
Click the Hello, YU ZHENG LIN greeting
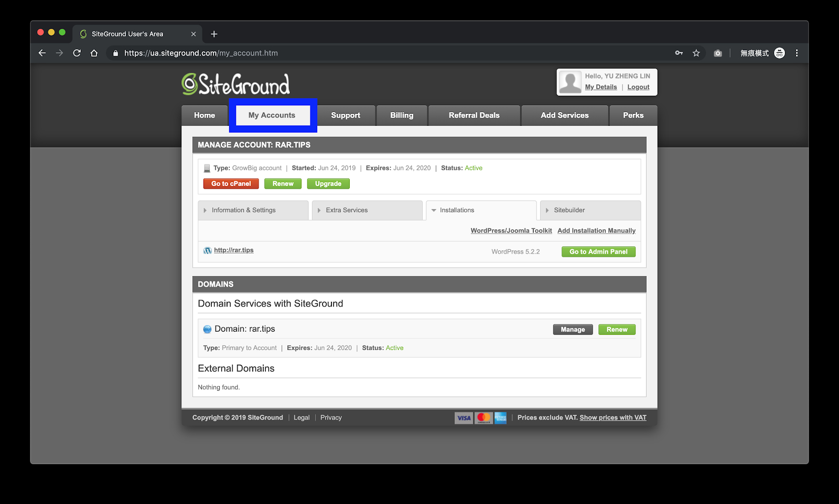click(x=618, y=76)
